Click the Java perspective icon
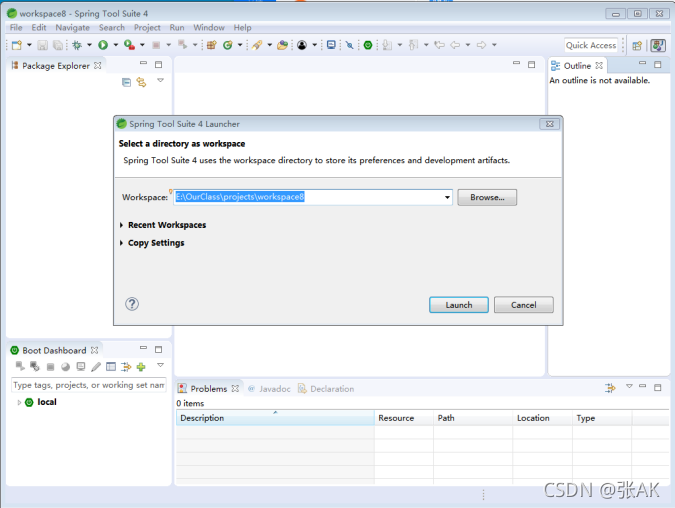This screenshot has width=675, height=508. 658,45
